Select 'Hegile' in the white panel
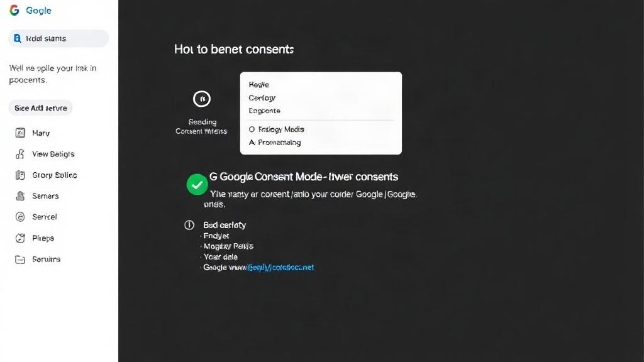Viewport: 644px width, 362px height. point(258,85)
